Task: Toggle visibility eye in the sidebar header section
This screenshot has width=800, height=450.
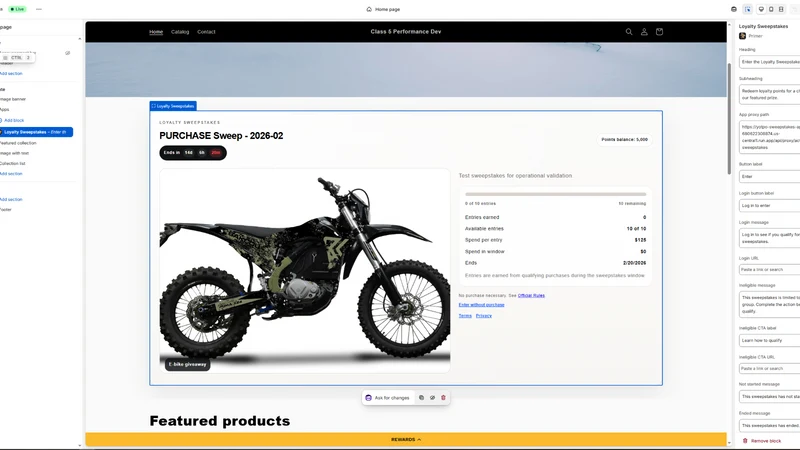Action: click(x=67, y=53)
